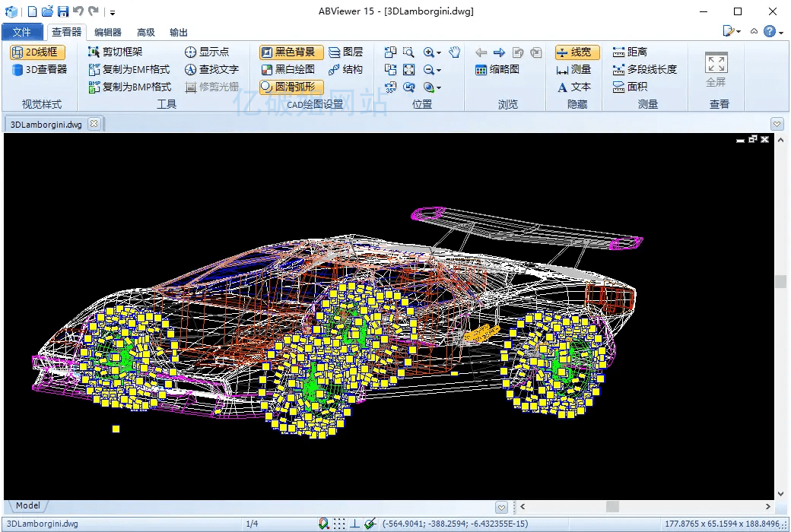Expand the chevron at ribbon's bottom right
Screen dimensions: 791x532
tap(777, 122)
